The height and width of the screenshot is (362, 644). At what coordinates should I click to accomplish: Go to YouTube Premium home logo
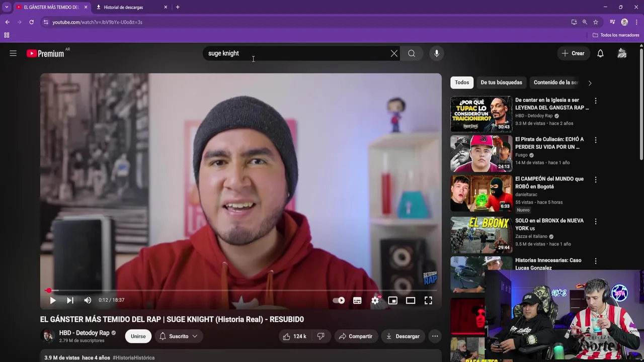[45, 53]
